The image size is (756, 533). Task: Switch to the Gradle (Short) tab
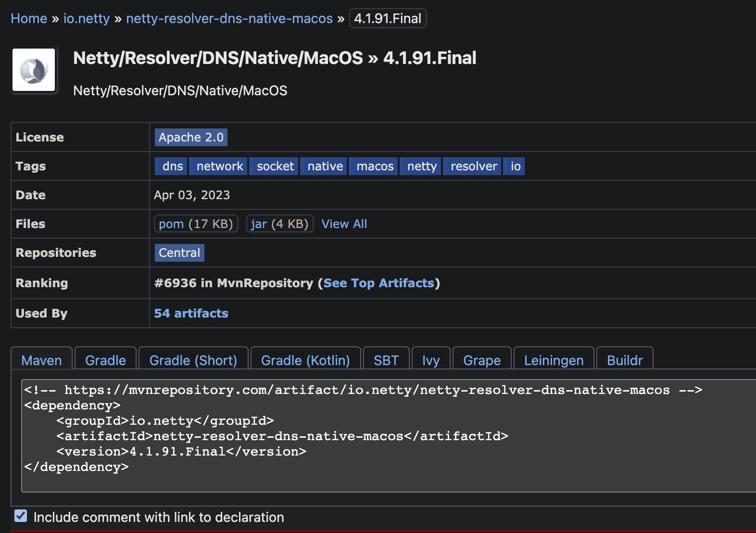[193, 358]
